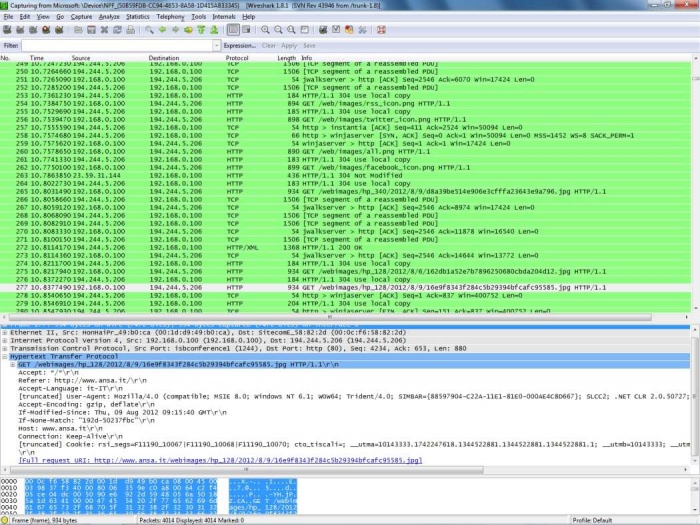Sort by the Destination column header
Viewport: 700px width, 525px height.
(164, 58)
